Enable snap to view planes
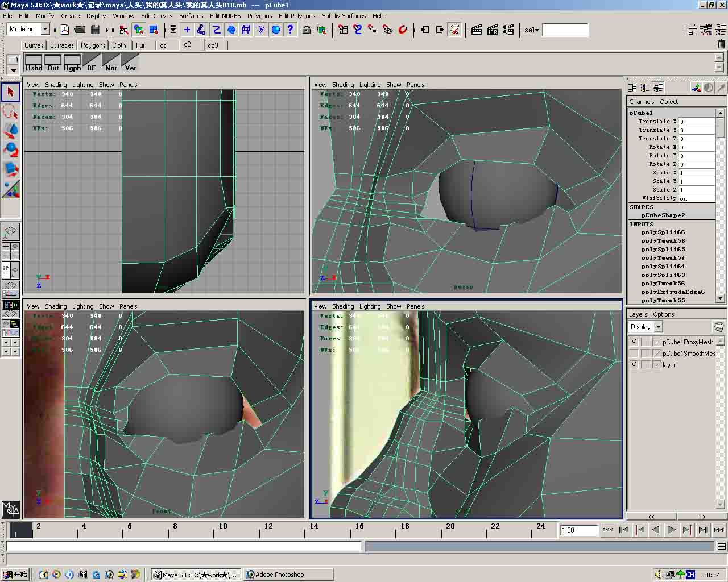This screenshot has height=582, width=728. (388, 30)
